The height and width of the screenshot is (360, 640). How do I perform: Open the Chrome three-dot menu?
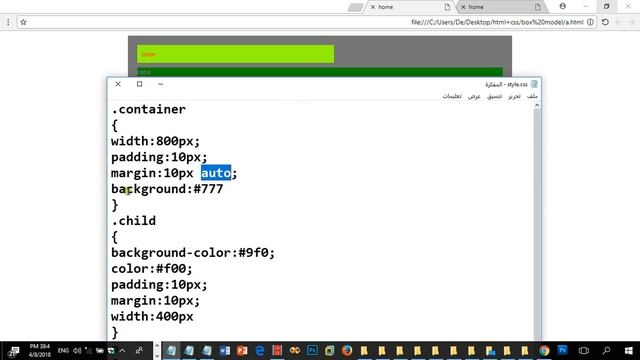[x=8, y=22]
